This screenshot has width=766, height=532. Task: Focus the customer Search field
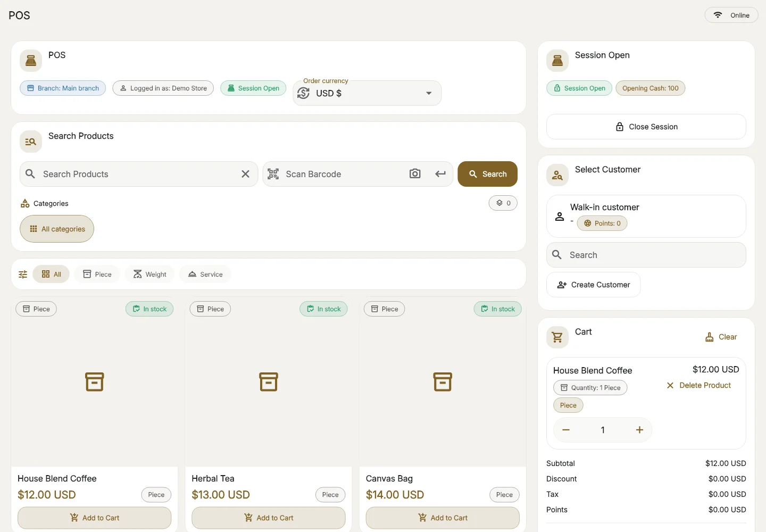646,255
